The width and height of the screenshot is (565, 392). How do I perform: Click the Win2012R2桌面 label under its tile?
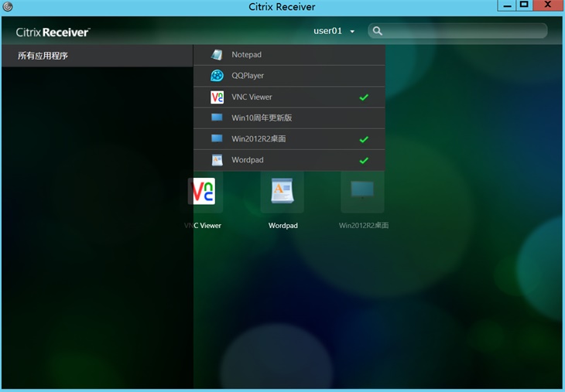pyautogui.click(x=364, y=226)
